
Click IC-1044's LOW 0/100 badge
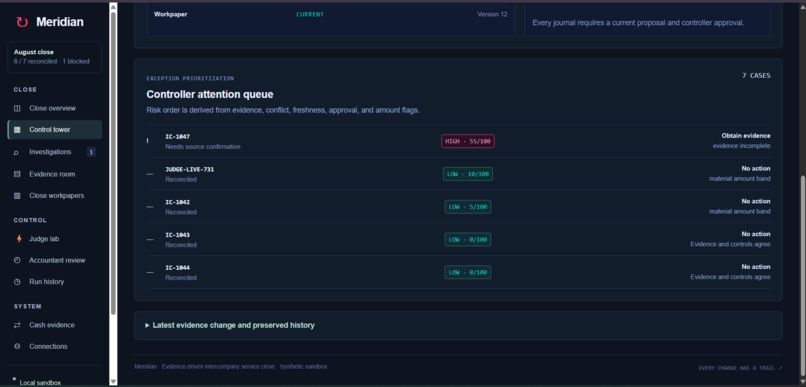(x=468, y=272)
